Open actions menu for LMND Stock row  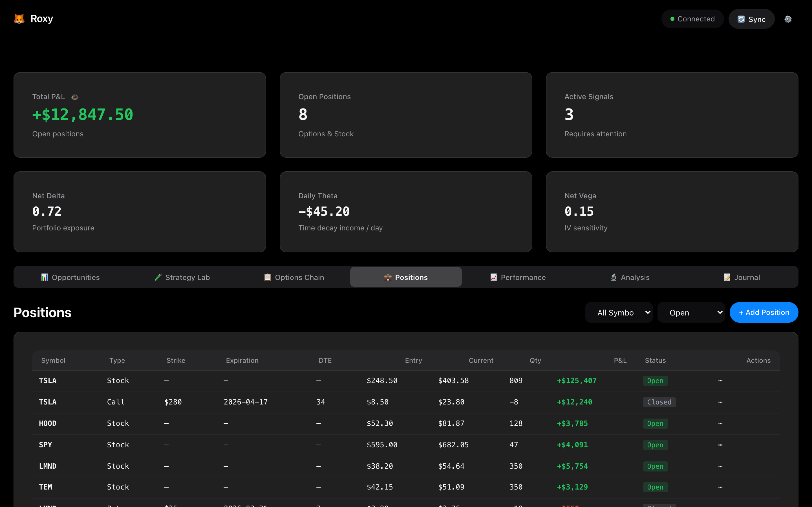[720, 466]
